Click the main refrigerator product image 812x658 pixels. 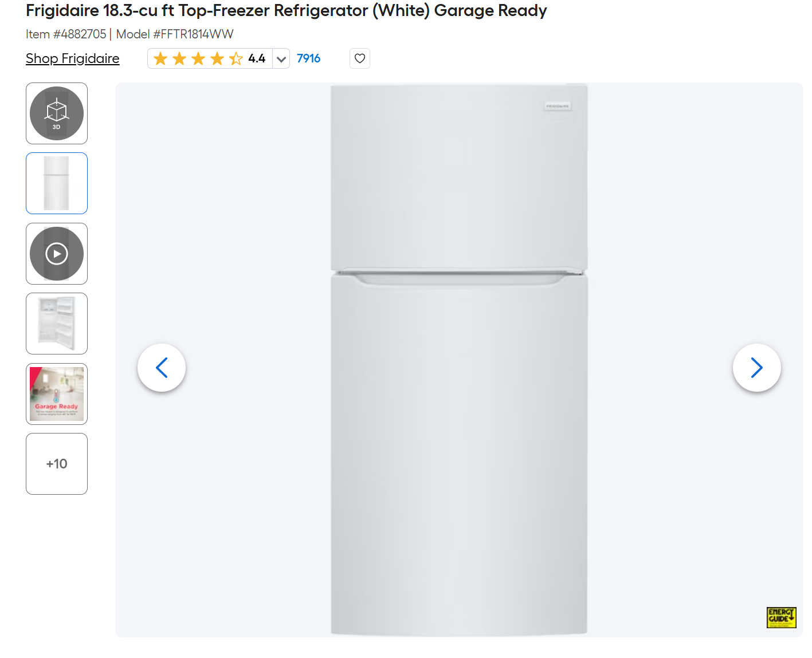click(x=459, y=360)
